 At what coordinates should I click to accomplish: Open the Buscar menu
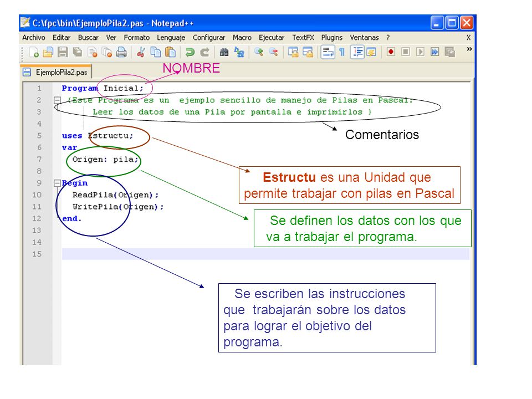[88, 38]
